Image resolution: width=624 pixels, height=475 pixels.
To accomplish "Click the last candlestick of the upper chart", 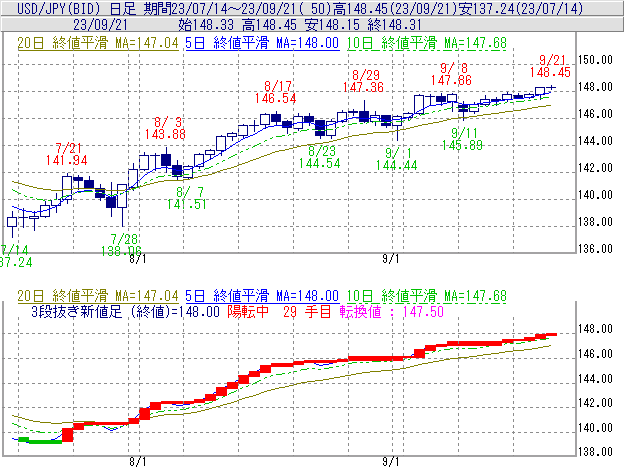I will point(552,87).
